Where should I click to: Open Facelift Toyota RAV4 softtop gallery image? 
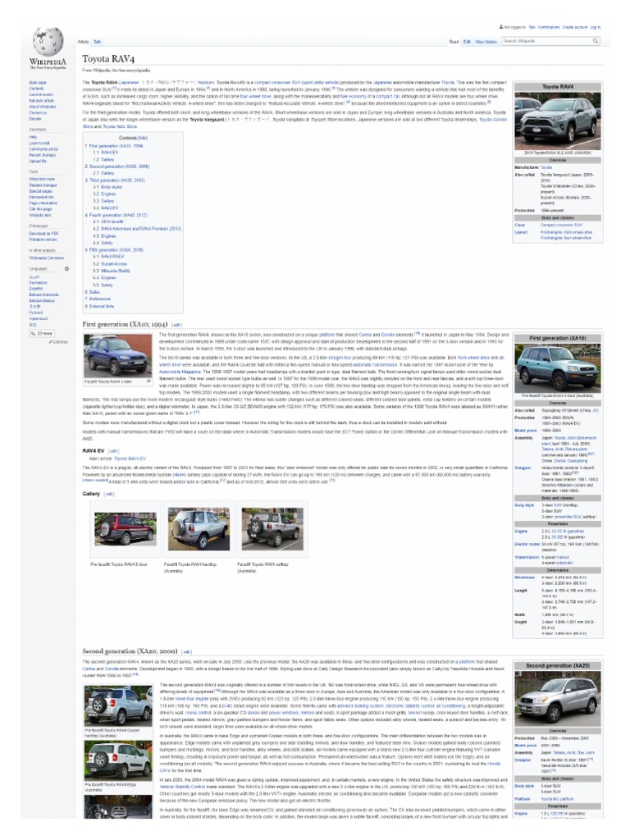272,529
